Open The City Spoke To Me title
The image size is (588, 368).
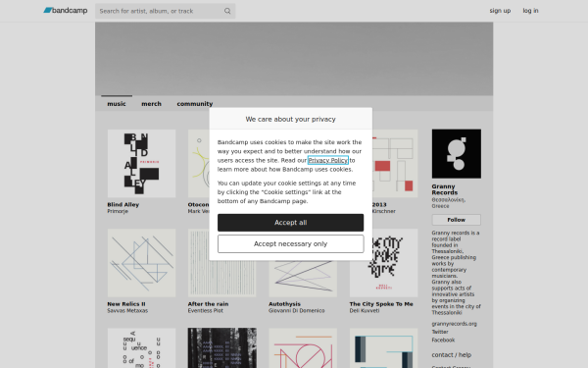point(381,304)
